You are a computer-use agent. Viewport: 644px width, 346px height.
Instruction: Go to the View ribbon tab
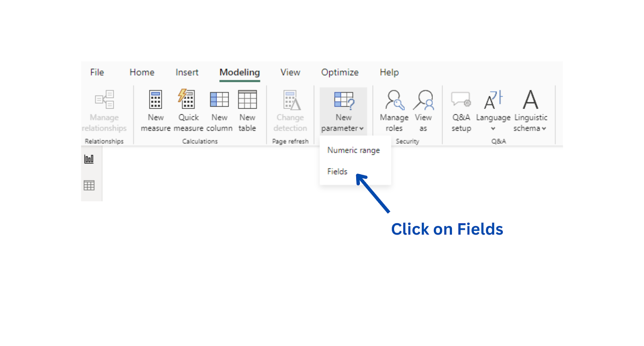[x=290, y=72]
